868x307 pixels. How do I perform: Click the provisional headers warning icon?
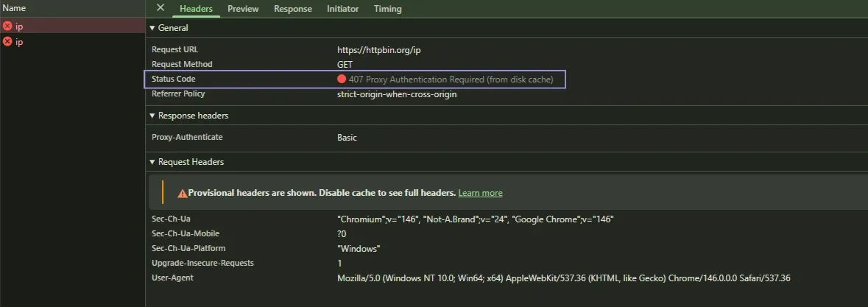182,193
